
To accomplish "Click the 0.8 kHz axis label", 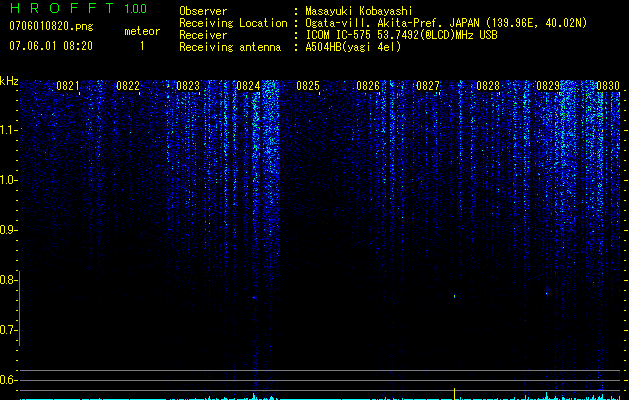I will (x=7, y=280).
